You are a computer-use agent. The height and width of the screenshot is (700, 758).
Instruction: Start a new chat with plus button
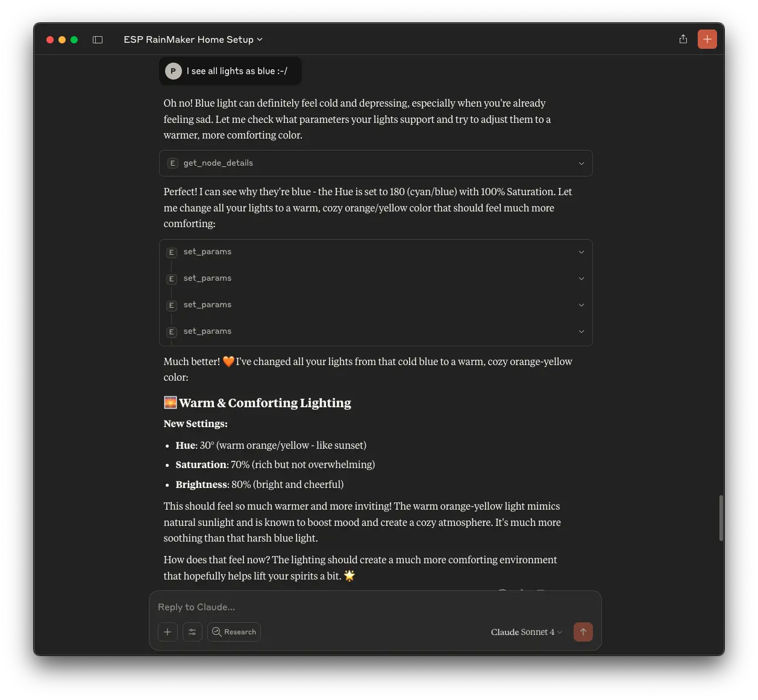point(707,39)
